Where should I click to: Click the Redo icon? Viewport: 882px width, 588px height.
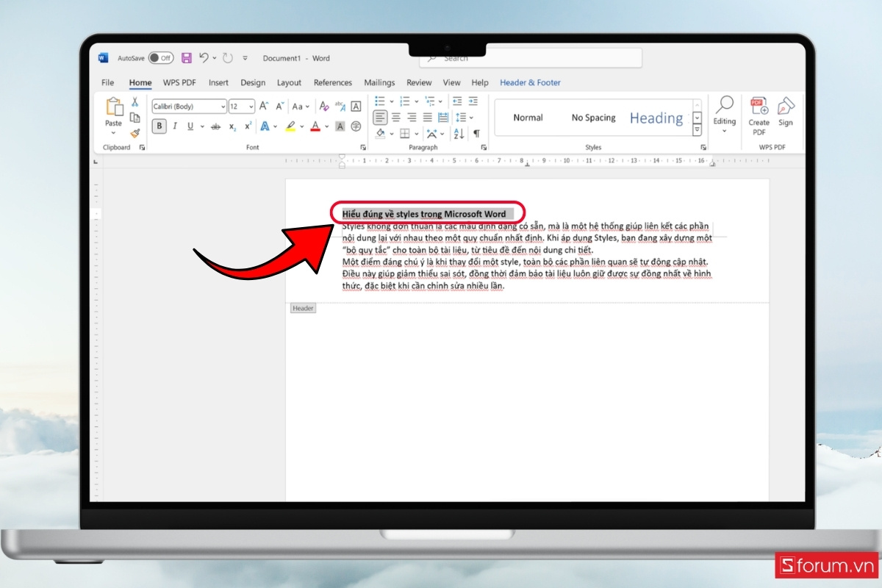pos(228,58)
